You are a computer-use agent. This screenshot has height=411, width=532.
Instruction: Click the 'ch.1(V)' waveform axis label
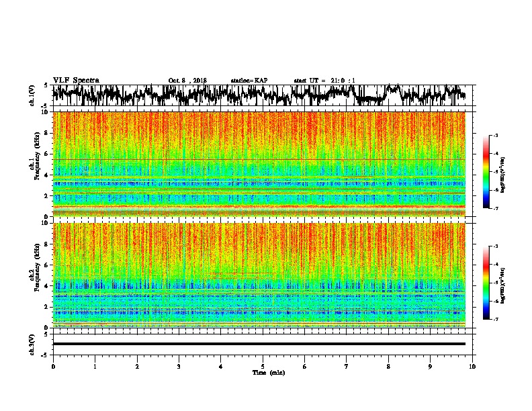coord(32,95)
